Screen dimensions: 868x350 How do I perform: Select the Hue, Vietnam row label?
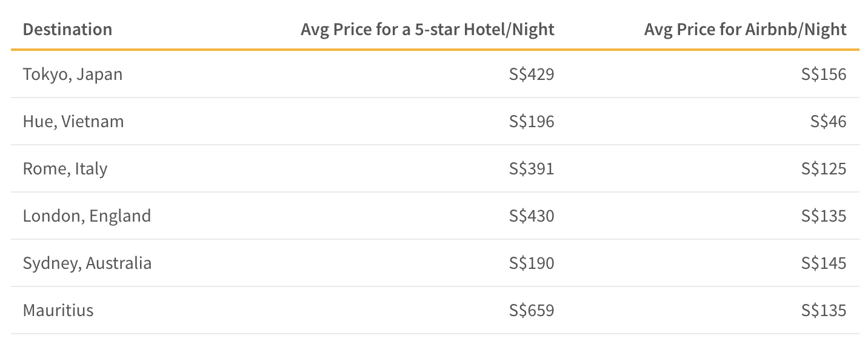tap(73, 121)
